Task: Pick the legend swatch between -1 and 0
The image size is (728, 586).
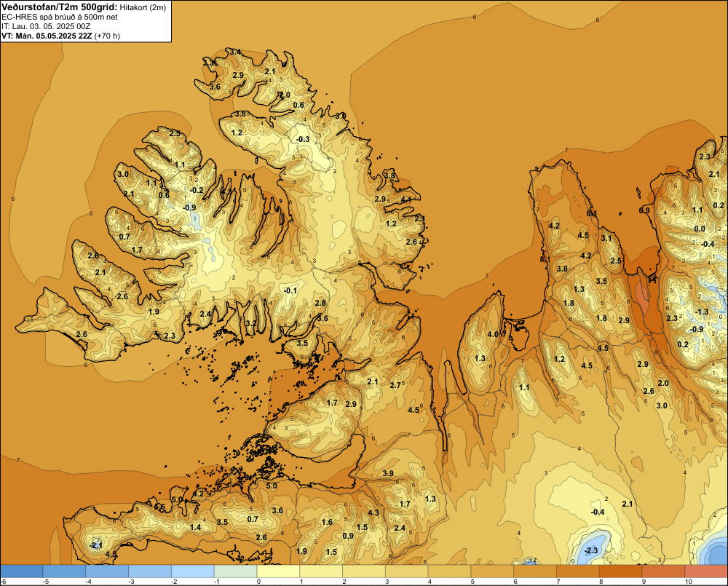Action: pyautogui.click(x=235, y=571)
